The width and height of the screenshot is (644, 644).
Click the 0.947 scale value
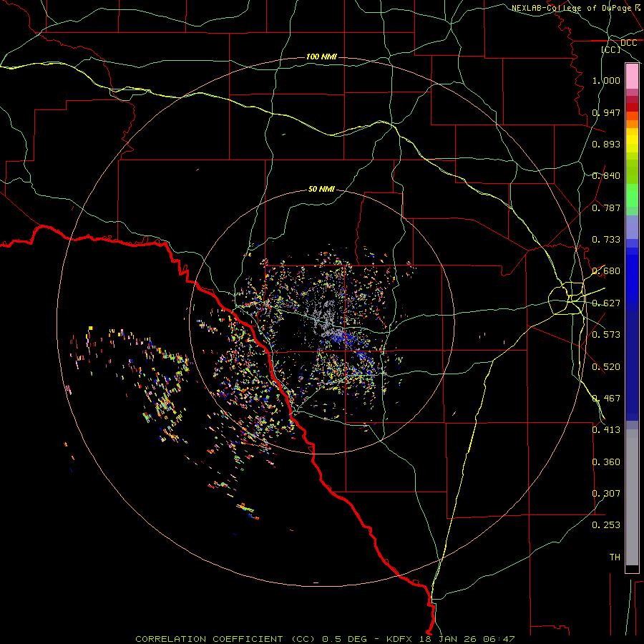point(606,112)
